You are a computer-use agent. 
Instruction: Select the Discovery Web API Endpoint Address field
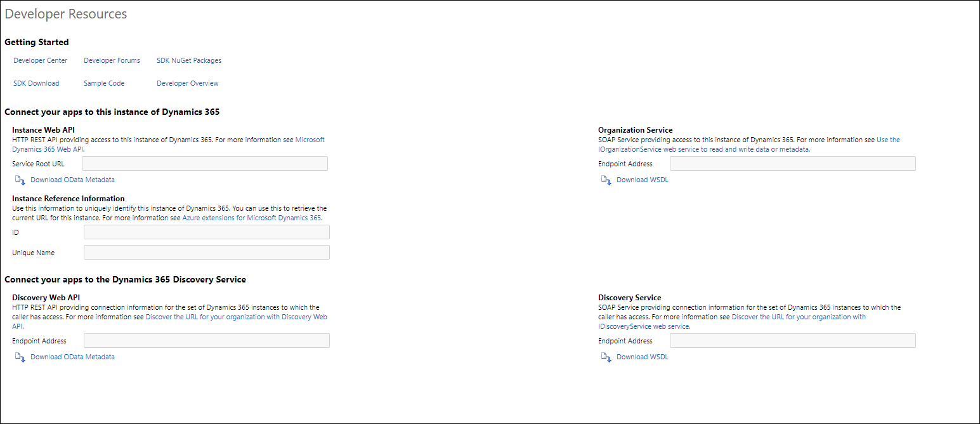click(207, 341)
